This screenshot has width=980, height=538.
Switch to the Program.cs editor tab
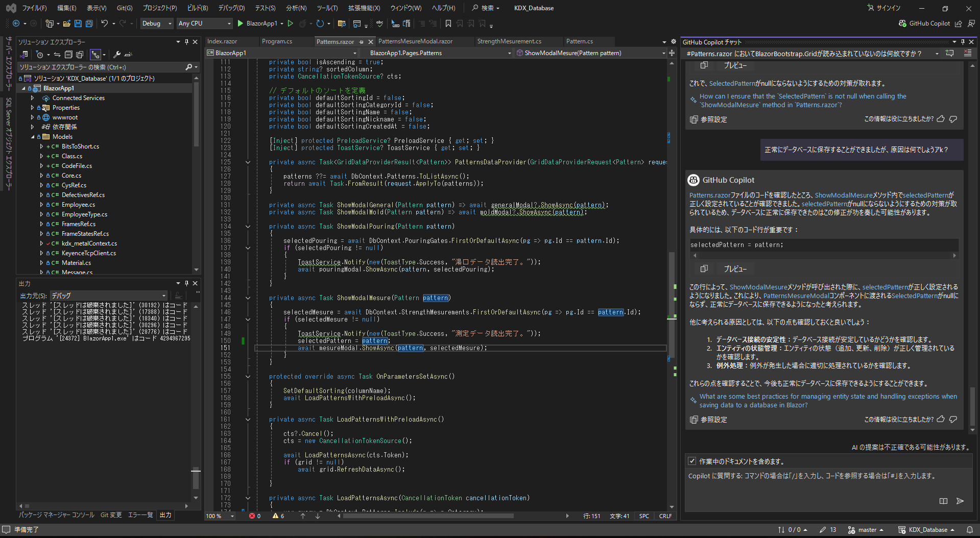click(277, 41)
